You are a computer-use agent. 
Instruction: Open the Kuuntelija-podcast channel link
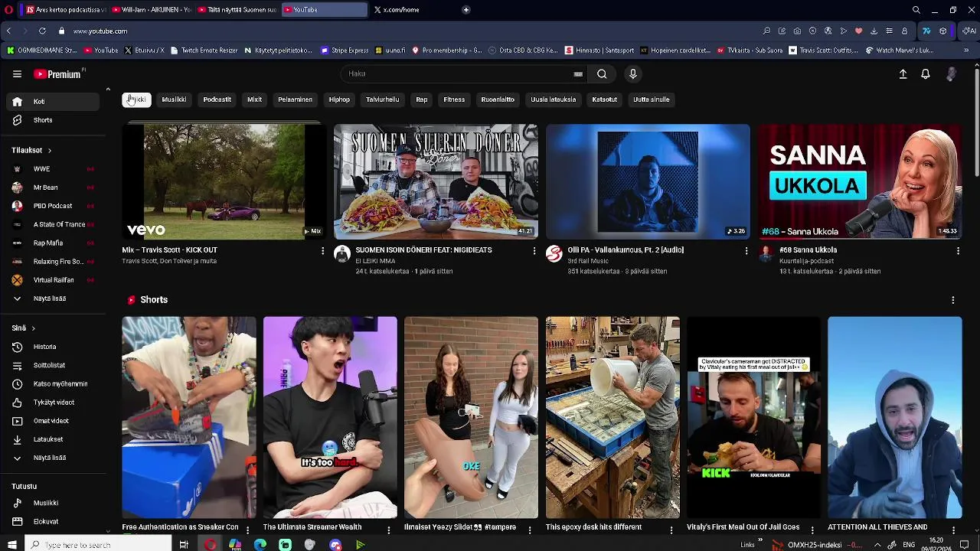806,261
